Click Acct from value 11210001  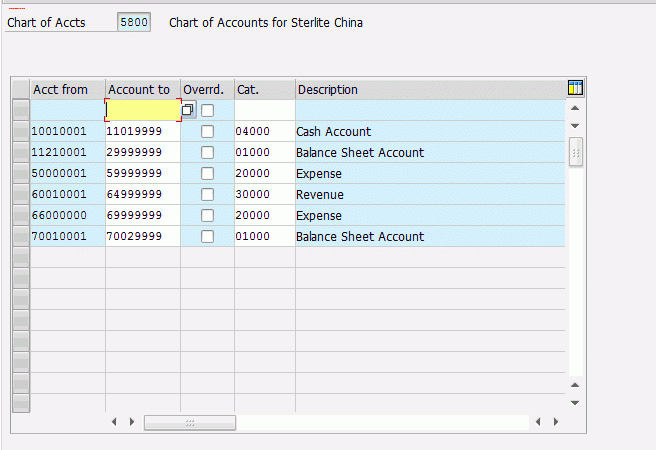(x=59, y=152)
